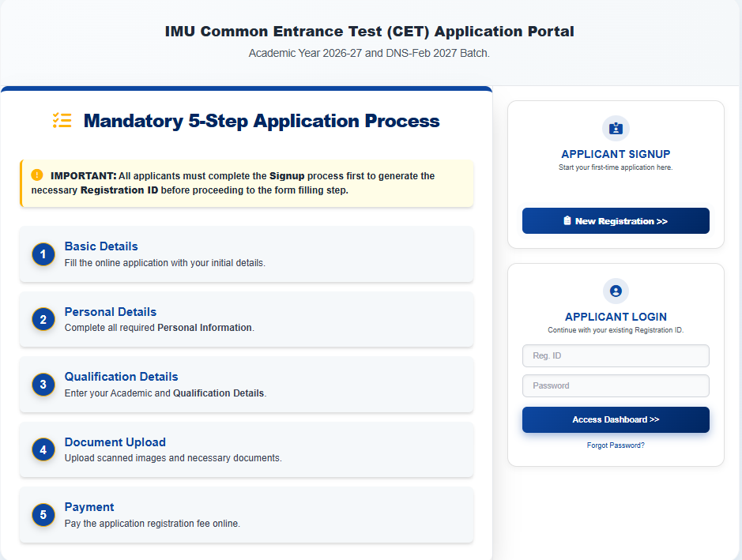The image size is (742, 560).
Task: Select the step 5 circle icon for Payment
Action: coord(43,513)
